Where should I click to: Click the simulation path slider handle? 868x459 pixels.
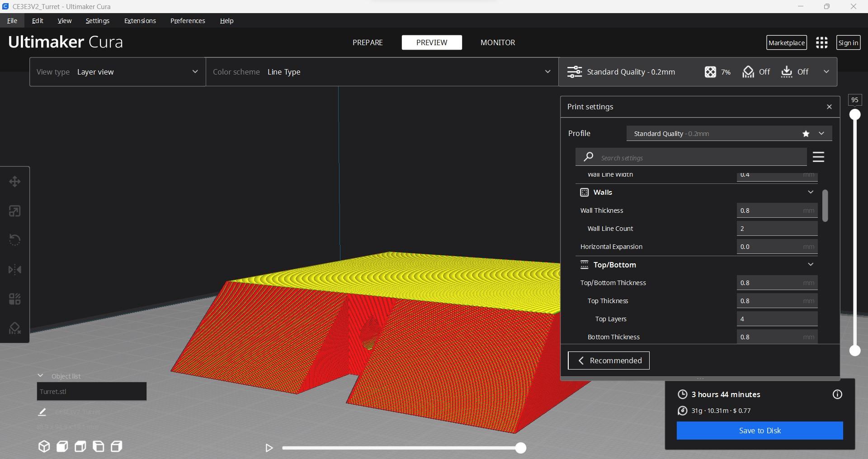pyautogui.click(x=521, y=448)
